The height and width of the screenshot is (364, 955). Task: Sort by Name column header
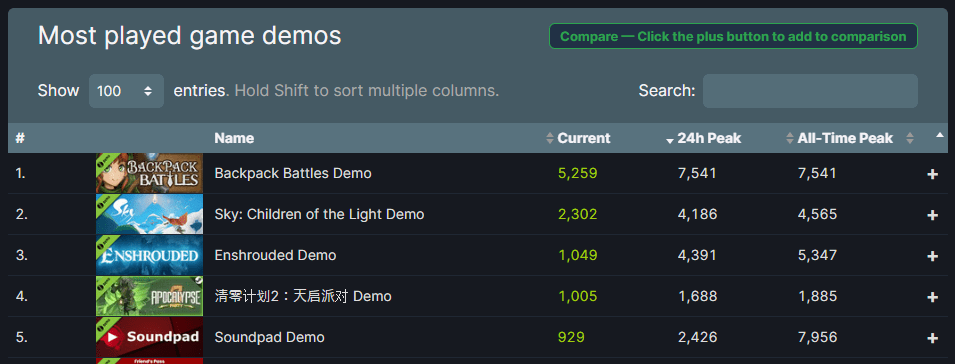[x=234, y=138]
